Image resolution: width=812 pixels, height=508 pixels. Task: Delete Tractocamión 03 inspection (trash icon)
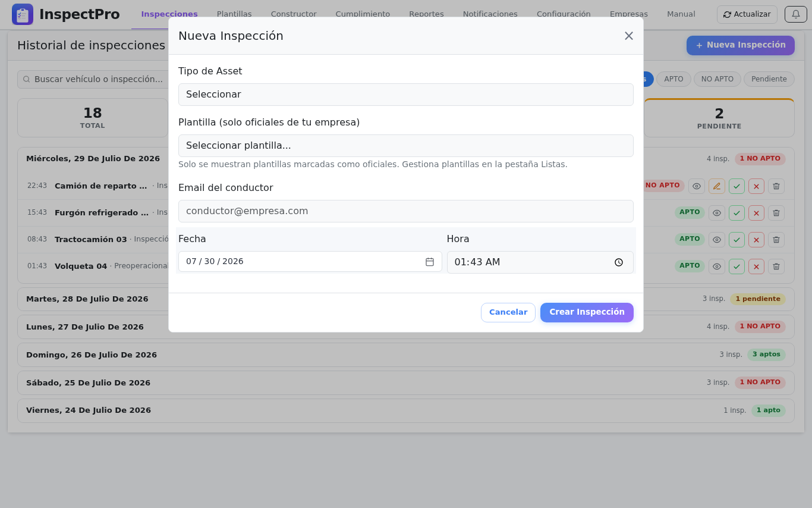click(x=776, y=240)
